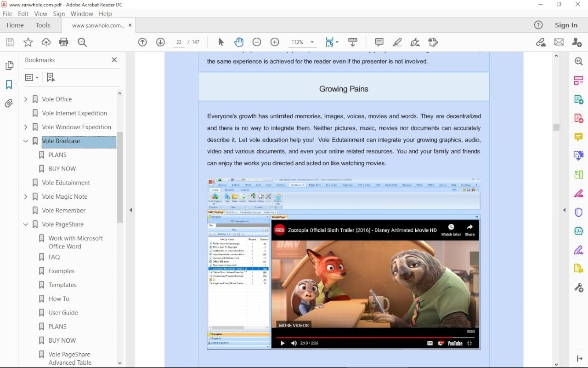The image size is (588, 368).
Task: Collapse the right tools pane side arrow
Action: click(564, 210)
